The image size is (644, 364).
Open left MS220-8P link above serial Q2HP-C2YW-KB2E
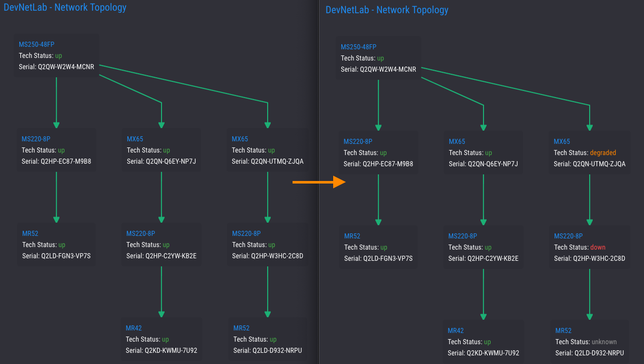[141, 233]
